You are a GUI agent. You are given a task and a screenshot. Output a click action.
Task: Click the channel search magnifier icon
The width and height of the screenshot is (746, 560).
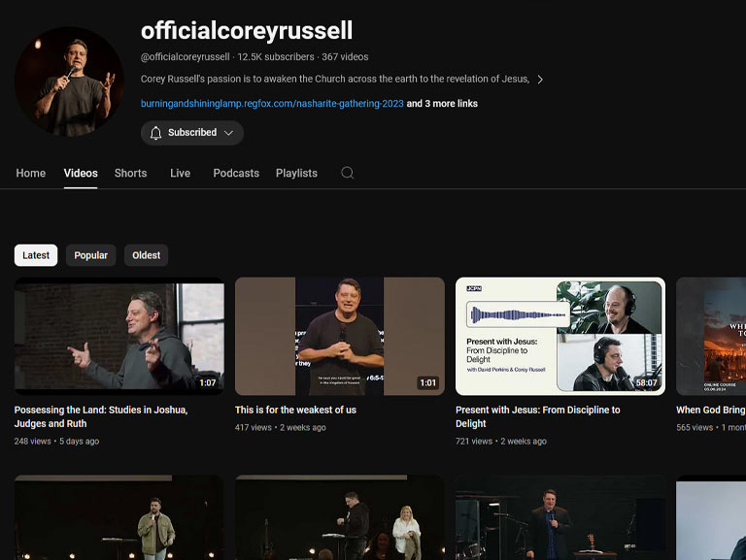click(347, 173)
